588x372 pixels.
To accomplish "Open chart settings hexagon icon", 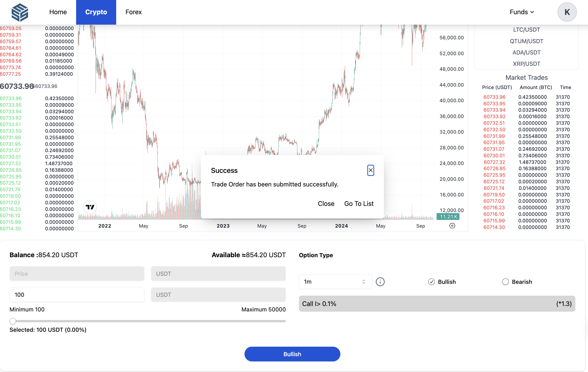I will click(x=452, y=226).
